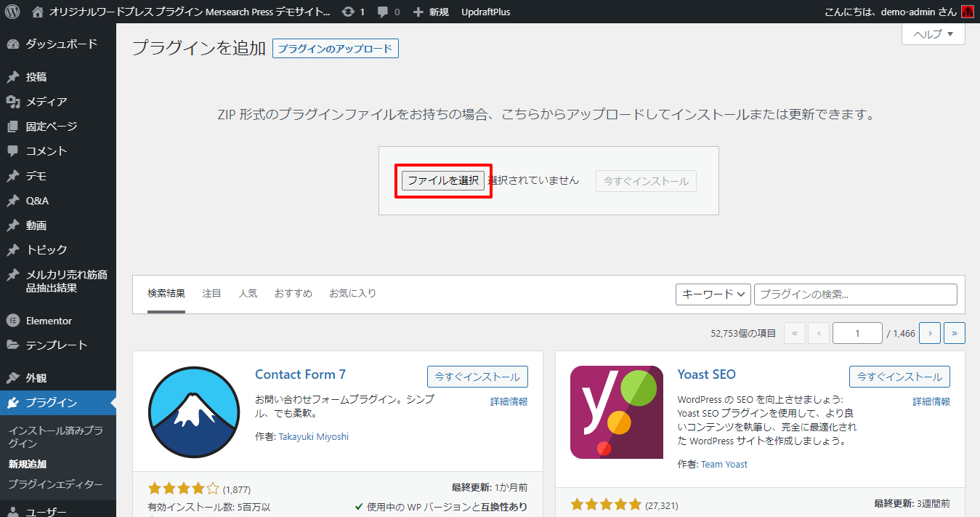
Task: Click Yoast SEO star rating
Action: click(x=606, y=504)
